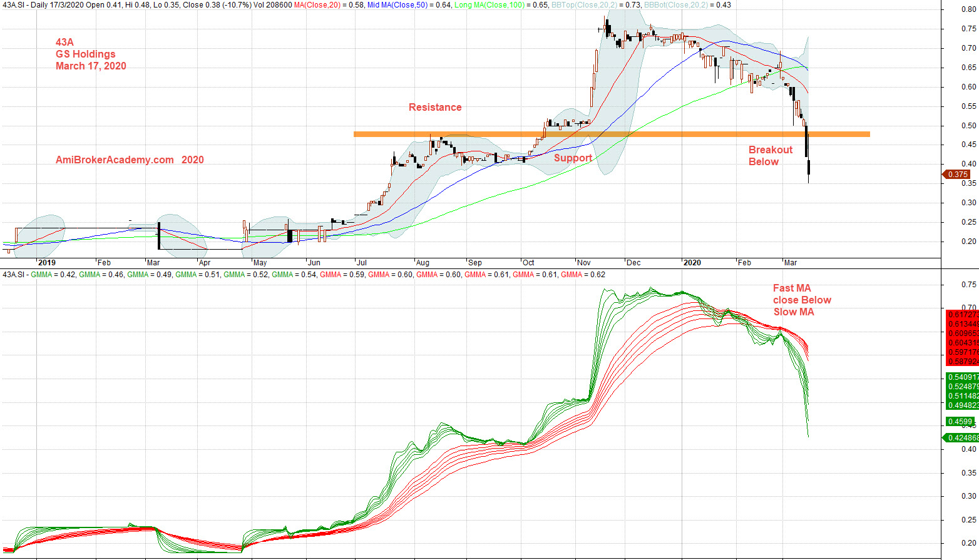Click the 'GMMA = 0.54' legend entry

pos(294,275)
